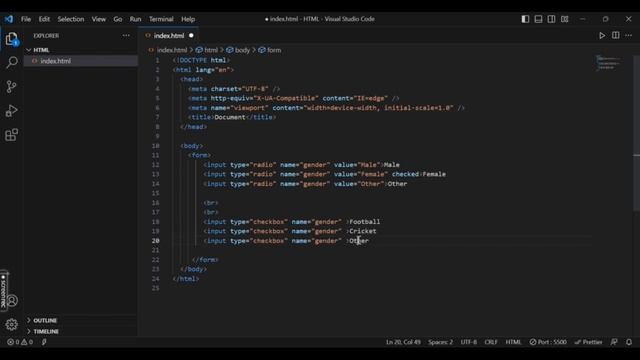
Task: Open the Run menu
Action: point(135,19)
